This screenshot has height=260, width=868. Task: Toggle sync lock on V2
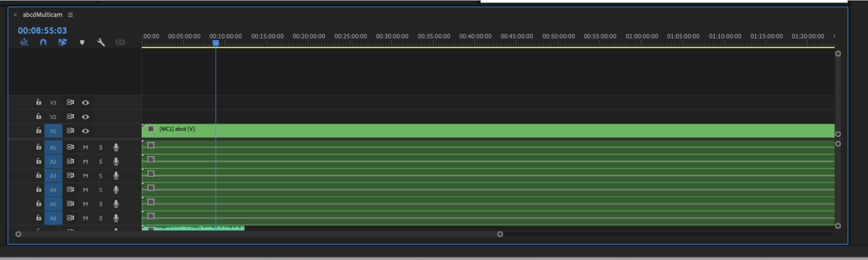point(70,116)
